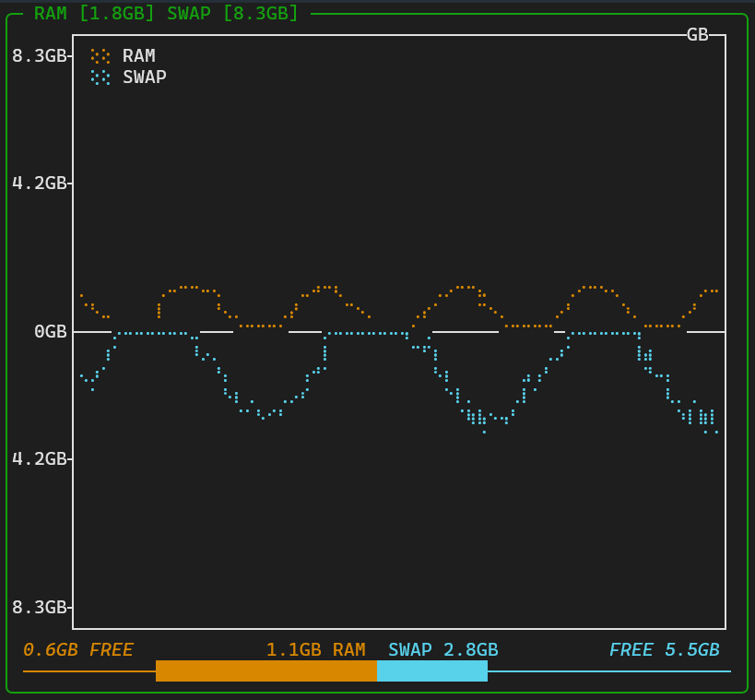Click the upper 4.2GB axis label
The height and width of the screenshot is (700, 755).
pos(39,184)
